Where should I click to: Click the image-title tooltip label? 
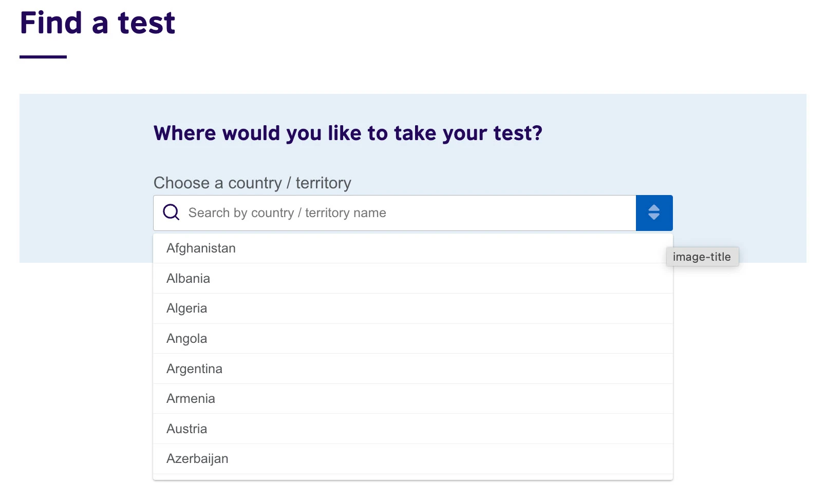pyautogui.click(x=702, y=257)
